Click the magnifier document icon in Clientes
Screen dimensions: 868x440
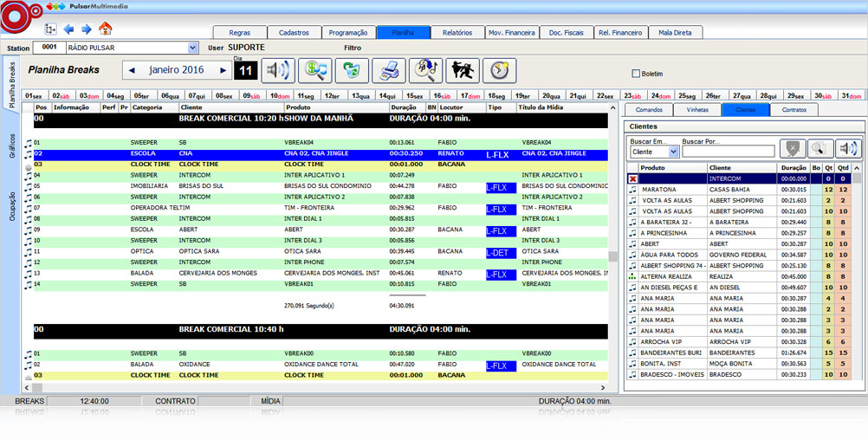coord(820,149)
